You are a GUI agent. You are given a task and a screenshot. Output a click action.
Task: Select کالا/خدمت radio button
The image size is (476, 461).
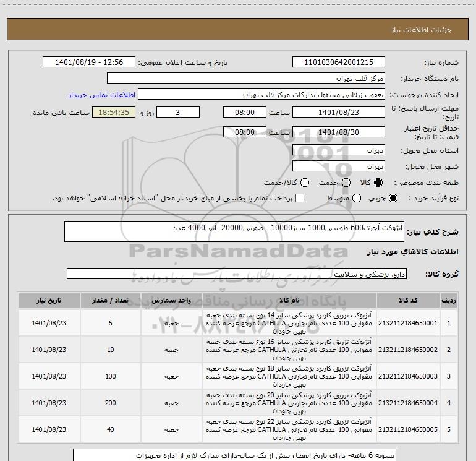pos(305,183)
